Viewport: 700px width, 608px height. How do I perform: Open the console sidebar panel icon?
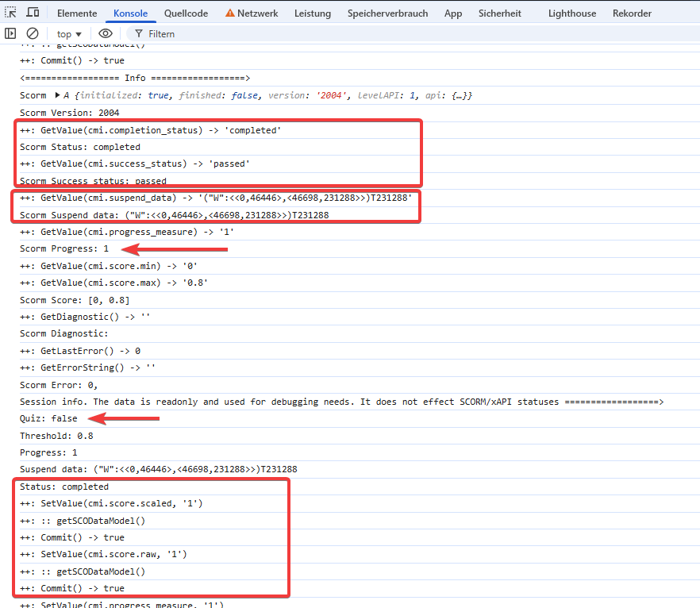point(10,33)
